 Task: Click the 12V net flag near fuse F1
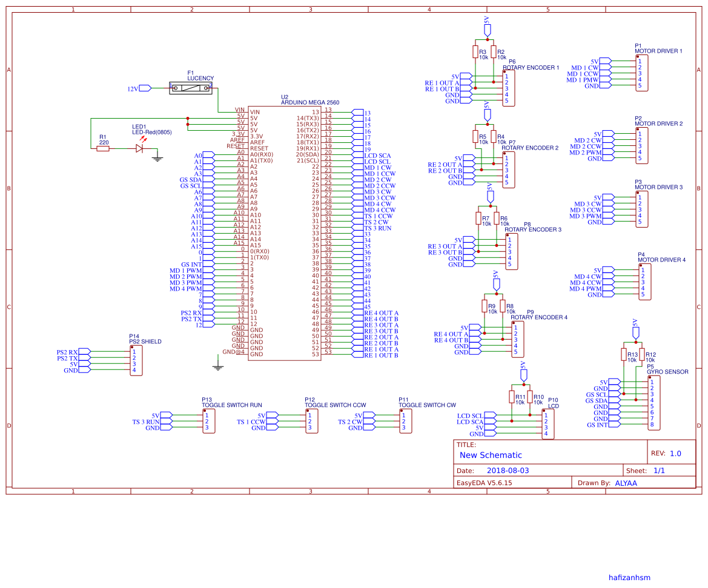coord(144,88)
